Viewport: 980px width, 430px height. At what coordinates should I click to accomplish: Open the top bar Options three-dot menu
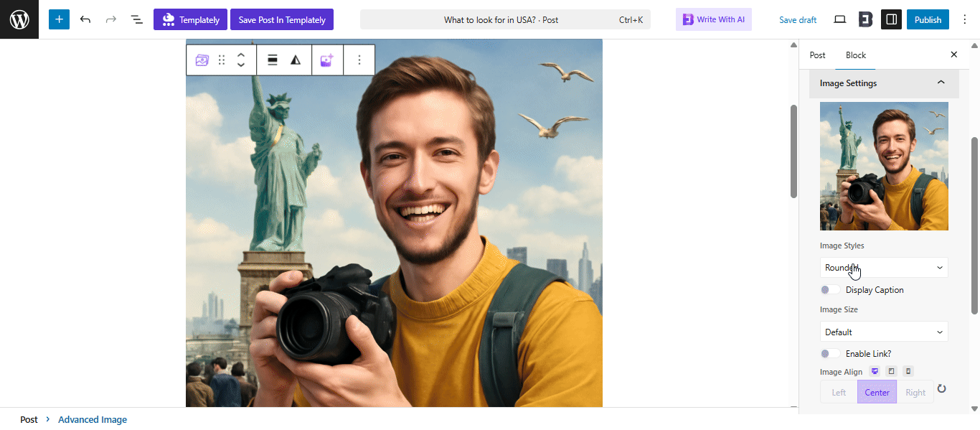pyautogui.click(x=965, y=19)
